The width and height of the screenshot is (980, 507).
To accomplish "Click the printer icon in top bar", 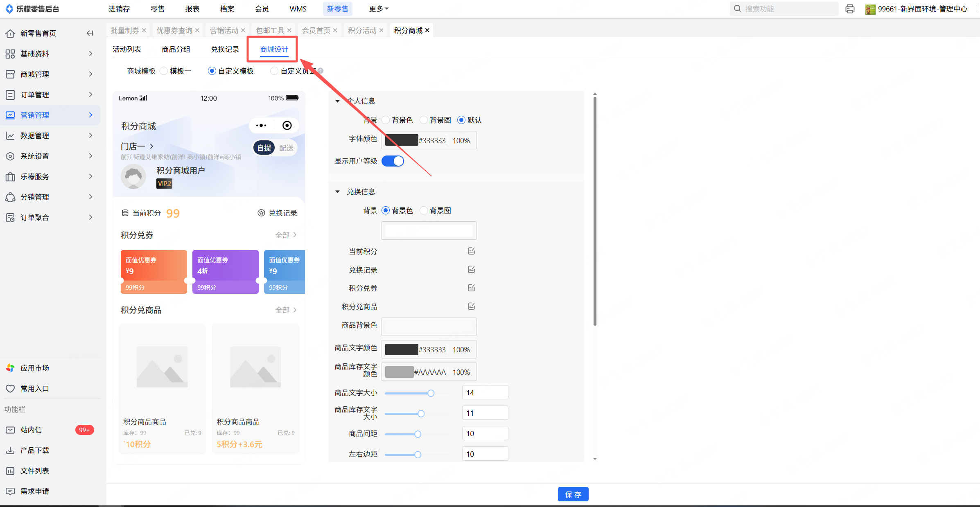I will (x=850, y=9).
